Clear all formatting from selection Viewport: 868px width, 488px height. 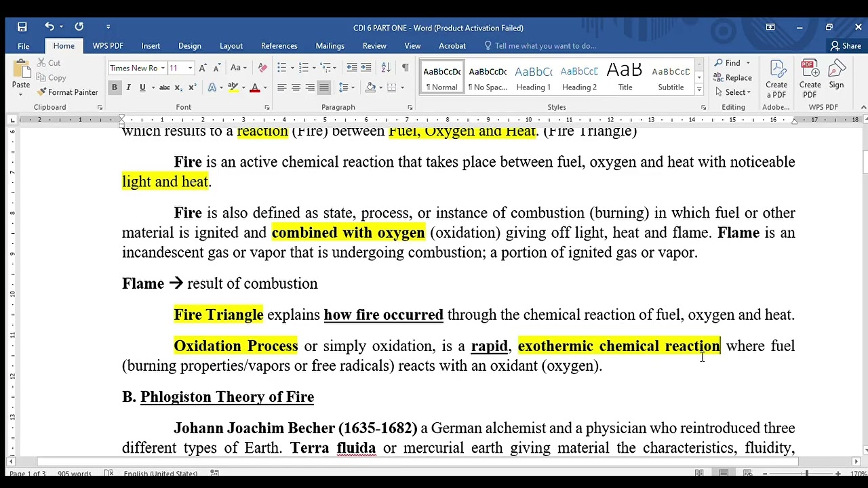click(263, 68)
